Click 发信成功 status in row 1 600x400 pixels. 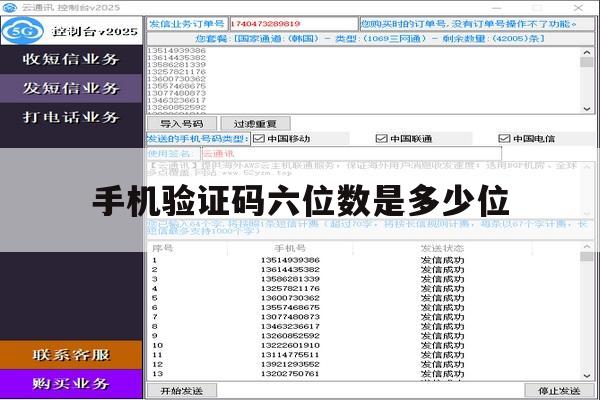(442, 260)
